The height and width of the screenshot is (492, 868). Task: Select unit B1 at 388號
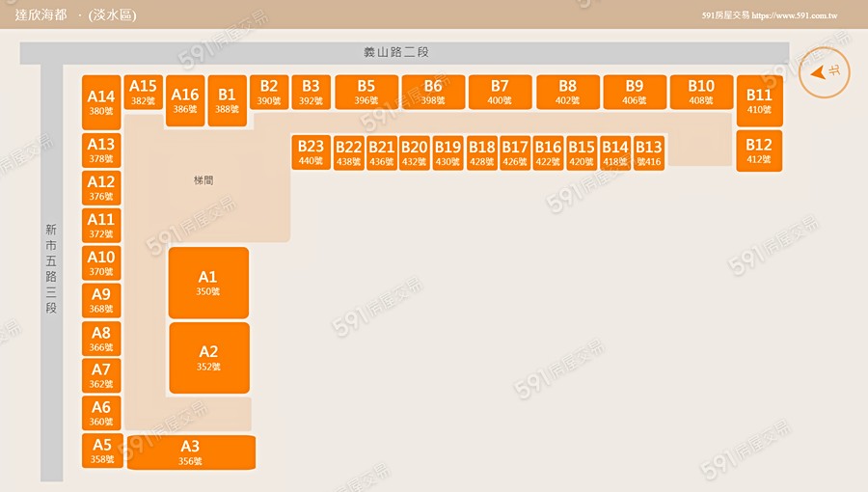(x=228, y=100)
